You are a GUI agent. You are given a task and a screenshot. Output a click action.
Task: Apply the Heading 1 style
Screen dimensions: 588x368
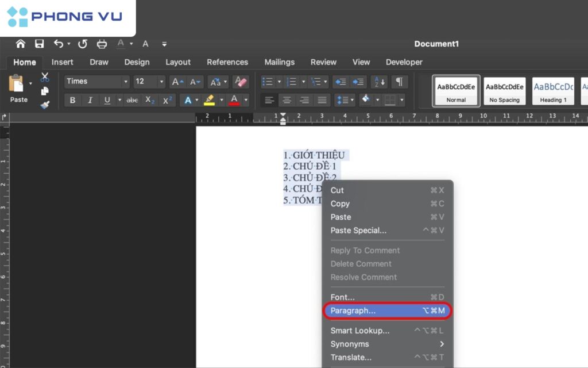553,91
